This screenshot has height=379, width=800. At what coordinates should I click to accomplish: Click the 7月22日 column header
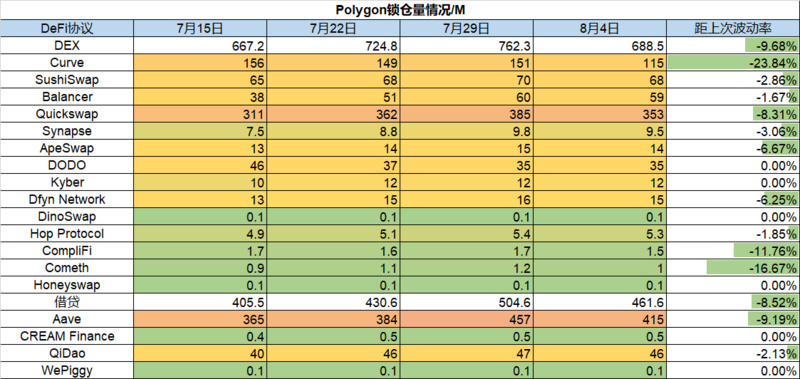333,28
